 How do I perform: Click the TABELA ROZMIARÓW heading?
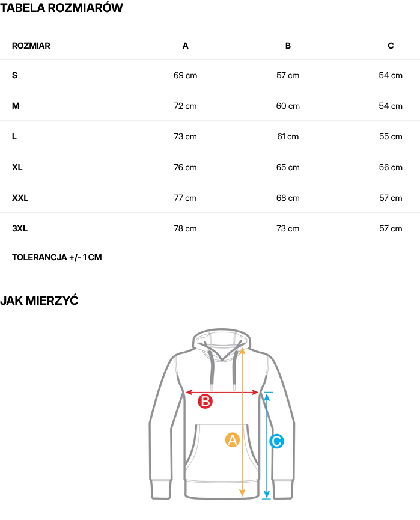[62, 8]
